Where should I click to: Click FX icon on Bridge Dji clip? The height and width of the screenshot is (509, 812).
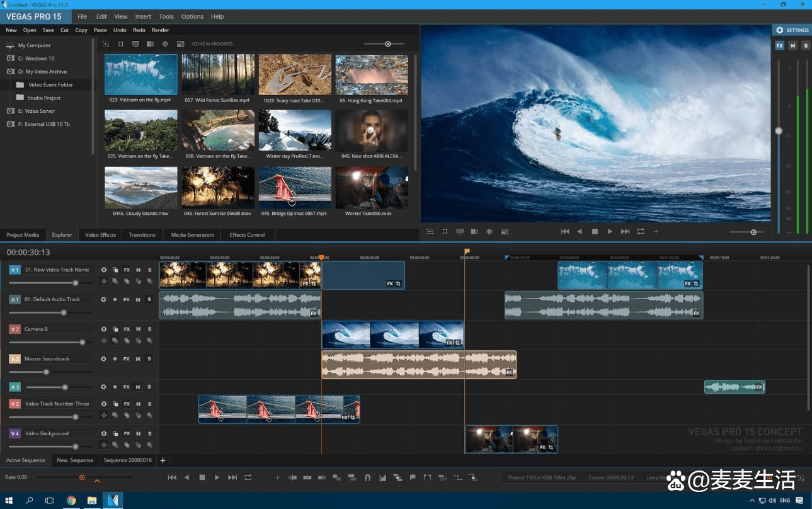click(x=345, y=417)
